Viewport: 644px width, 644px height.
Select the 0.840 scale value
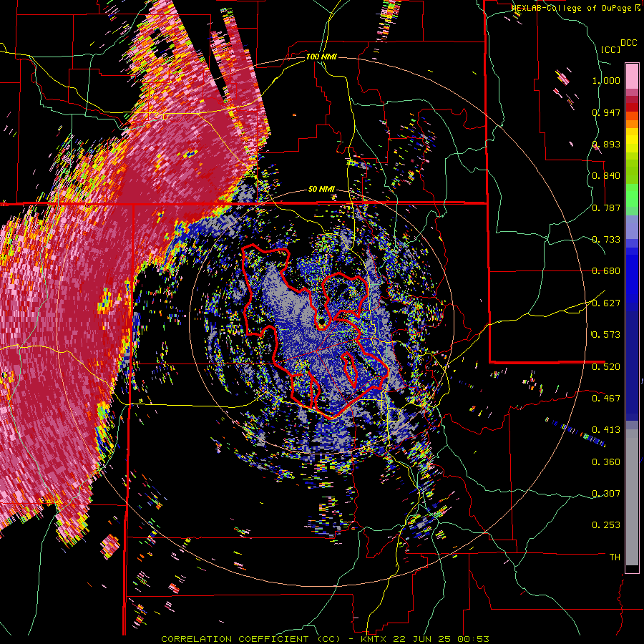coord(606,176)
